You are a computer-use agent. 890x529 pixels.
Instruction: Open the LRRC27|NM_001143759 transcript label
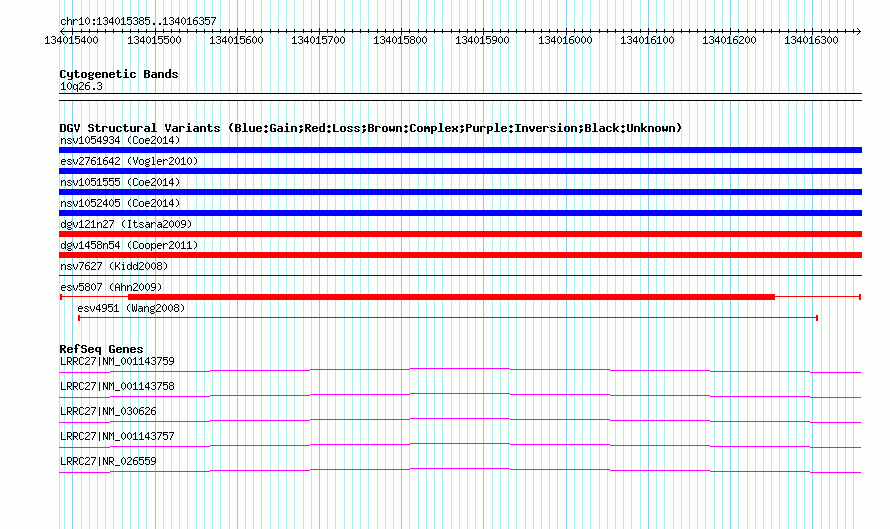(x=117, y=362)
